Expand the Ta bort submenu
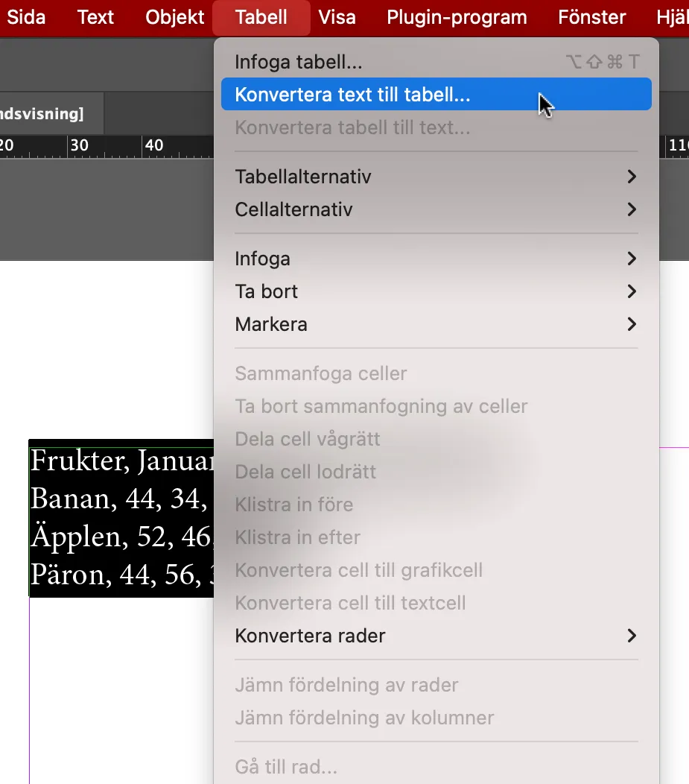 [x=266, y=291]
